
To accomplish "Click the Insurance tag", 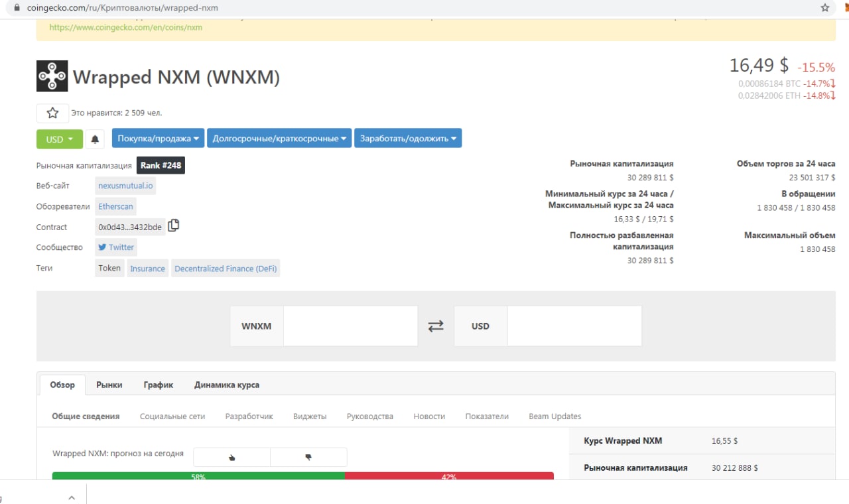I will 147,269.
